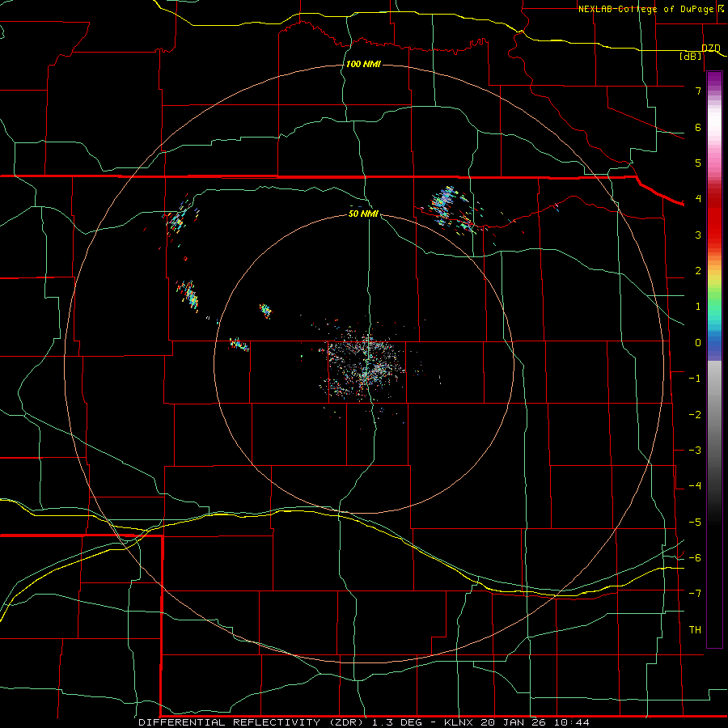Click the green-cyan band of the color bar
The image size is (728, 728).
pos(714,309)
